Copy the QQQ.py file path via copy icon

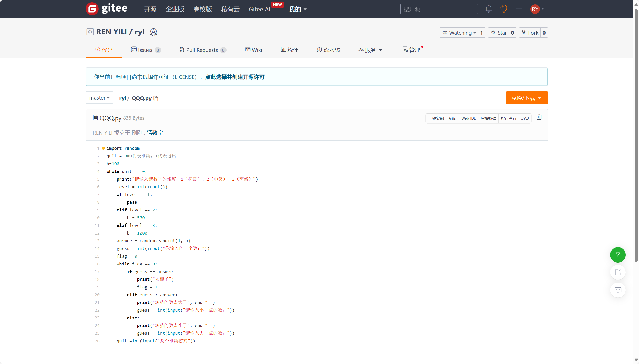[156, 99]
